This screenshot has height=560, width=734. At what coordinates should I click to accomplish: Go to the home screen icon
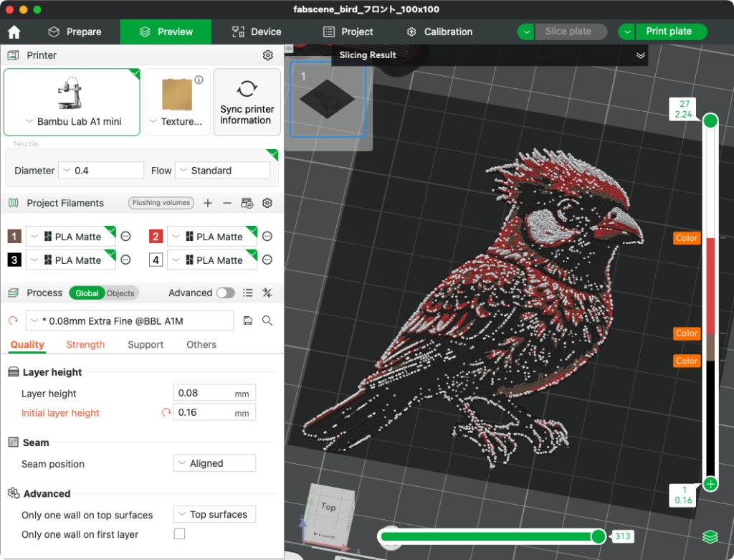coord(14,32)
